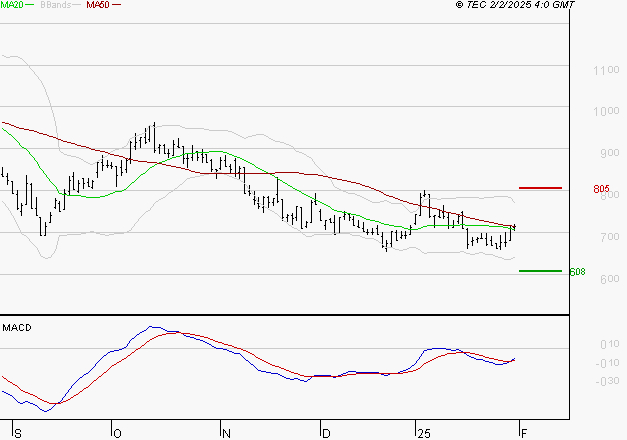This screenshot has height=440, width=627.
Task: Click the green support level line
Action: 540,271
